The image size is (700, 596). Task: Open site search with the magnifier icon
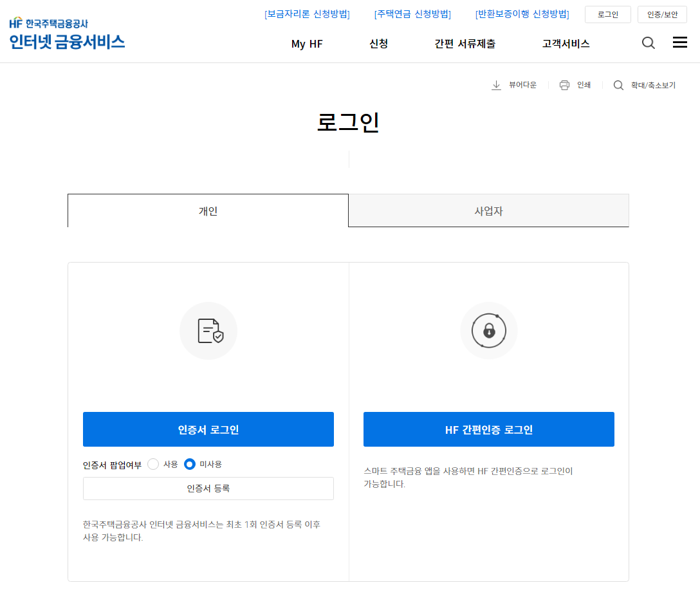point(648,42)
